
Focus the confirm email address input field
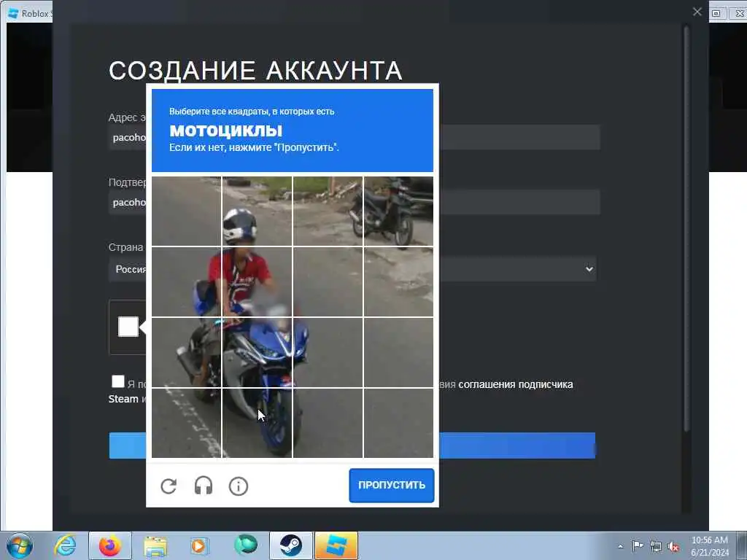tap(354, 203)
